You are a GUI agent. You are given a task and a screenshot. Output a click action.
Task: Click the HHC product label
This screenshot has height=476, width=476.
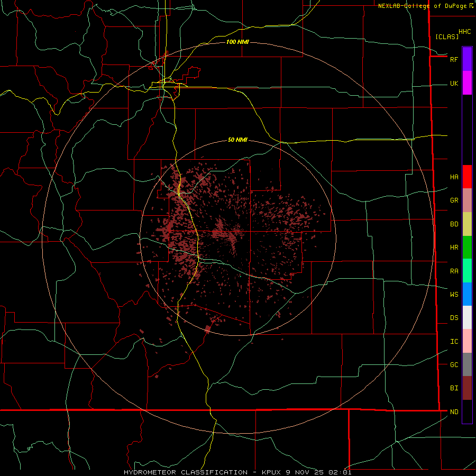[x=464, y=32]
